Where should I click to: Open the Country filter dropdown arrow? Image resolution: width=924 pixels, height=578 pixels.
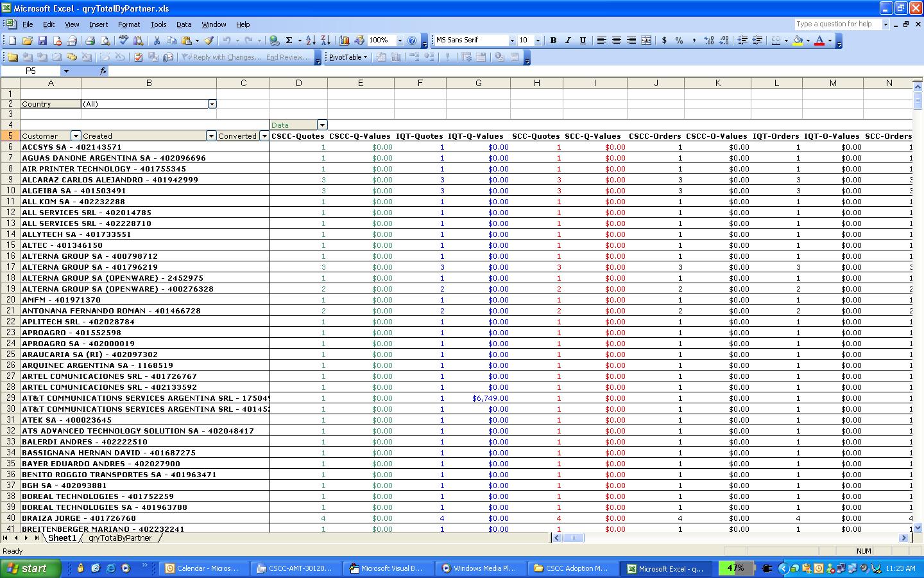tap(212, 104)
